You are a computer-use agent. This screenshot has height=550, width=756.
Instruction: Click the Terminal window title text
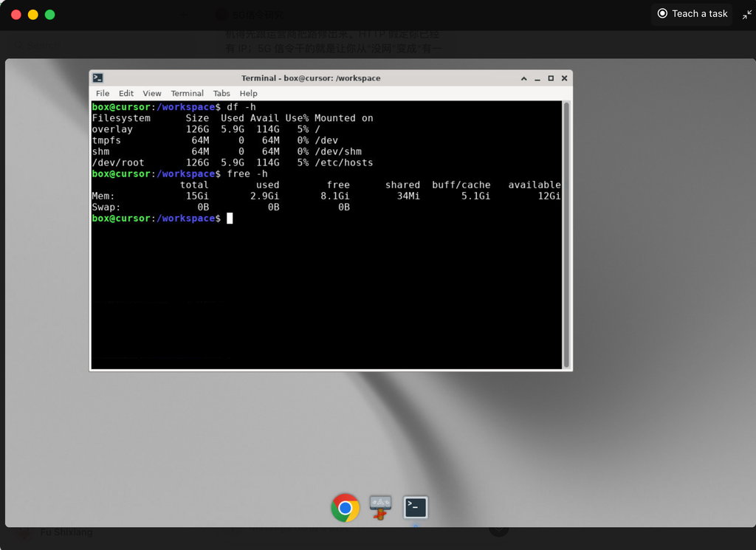tap(311, 78)
